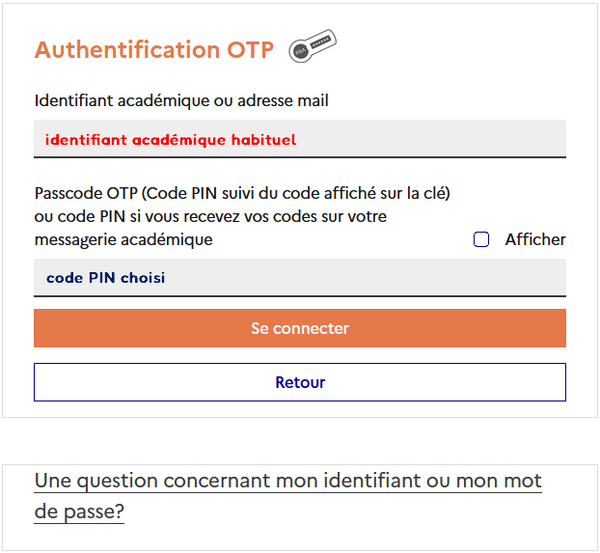Click the orange Se connecter button
The image size is (600, 553).
pyautogui.click(x=300, y=328)
